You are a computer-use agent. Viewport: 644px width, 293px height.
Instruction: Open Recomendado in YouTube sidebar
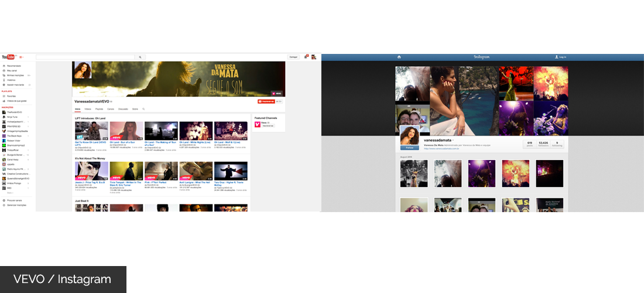click(x=13, y=66)
